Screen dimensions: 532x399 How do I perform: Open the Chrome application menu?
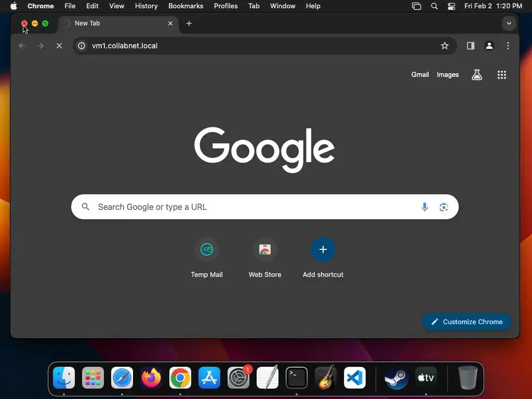[x=41, y=6]
